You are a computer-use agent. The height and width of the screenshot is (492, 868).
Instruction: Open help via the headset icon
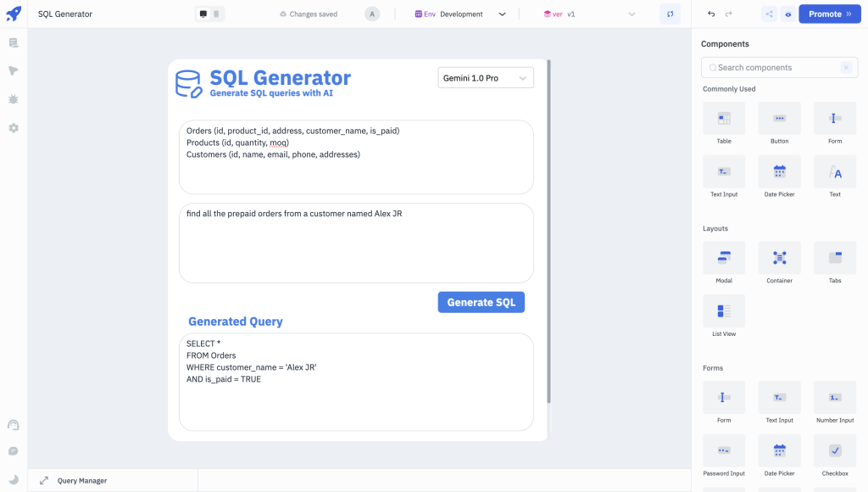tap(13, 425)
